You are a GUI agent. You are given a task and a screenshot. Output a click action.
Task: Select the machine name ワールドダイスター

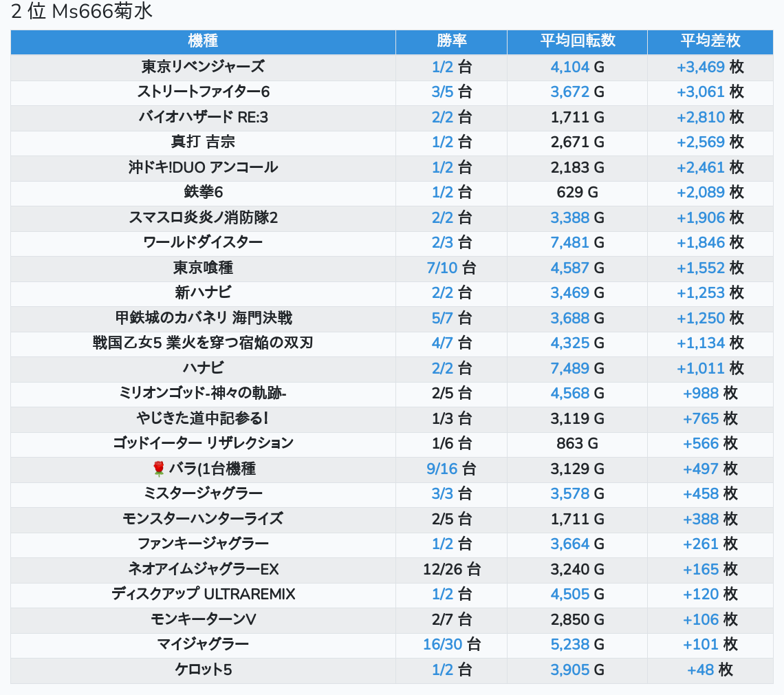[203, 243]
